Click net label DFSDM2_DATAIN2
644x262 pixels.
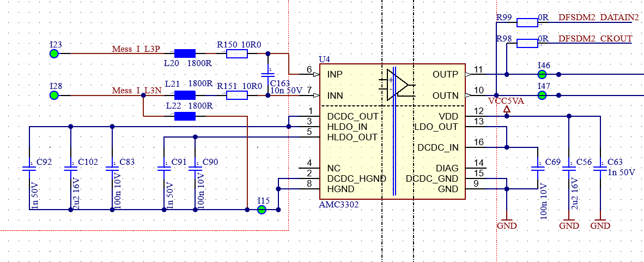pyautogui.click(x=598, y=17)
